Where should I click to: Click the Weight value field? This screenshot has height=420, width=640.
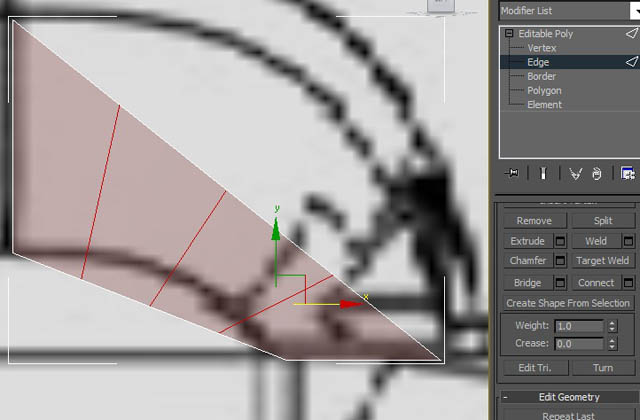tap(579, 326)
